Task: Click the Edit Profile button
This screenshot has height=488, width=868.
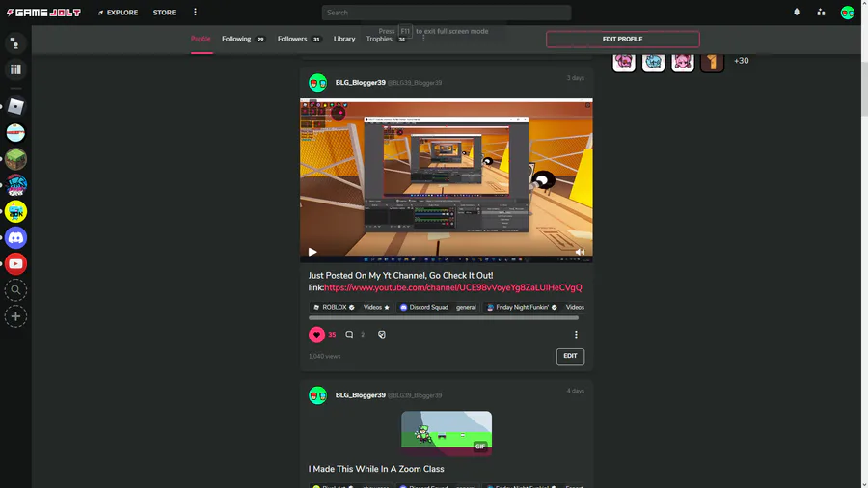Action: pyautogui.click(x=623, y=39)
